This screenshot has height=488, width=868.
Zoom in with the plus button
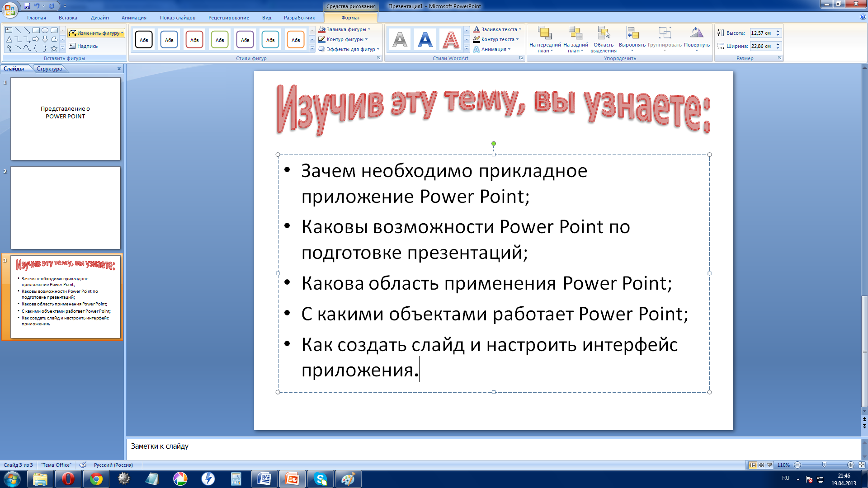851,465
